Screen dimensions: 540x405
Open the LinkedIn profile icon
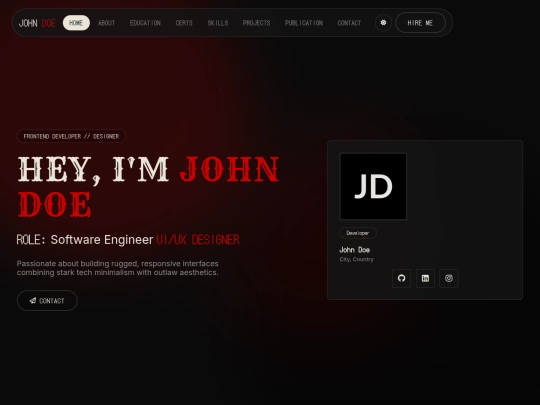tap(425, 278)
